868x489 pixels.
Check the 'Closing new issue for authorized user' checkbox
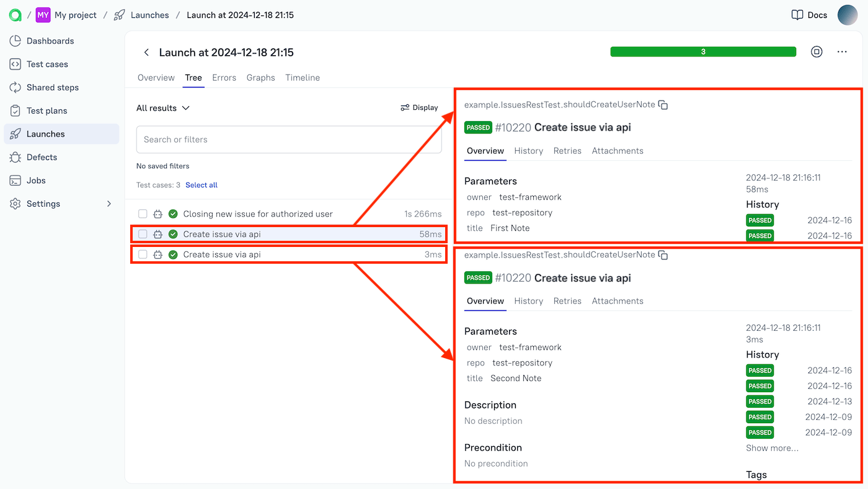tap(143, 213)
